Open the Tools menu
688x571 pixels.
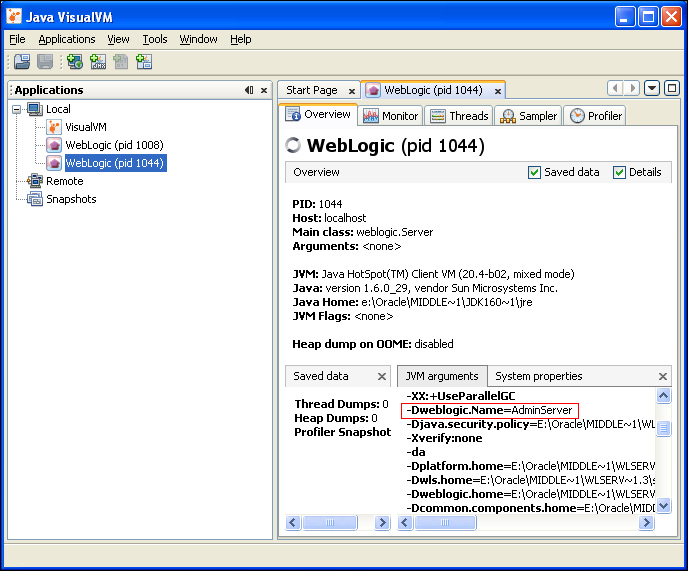tap(155, 40)
